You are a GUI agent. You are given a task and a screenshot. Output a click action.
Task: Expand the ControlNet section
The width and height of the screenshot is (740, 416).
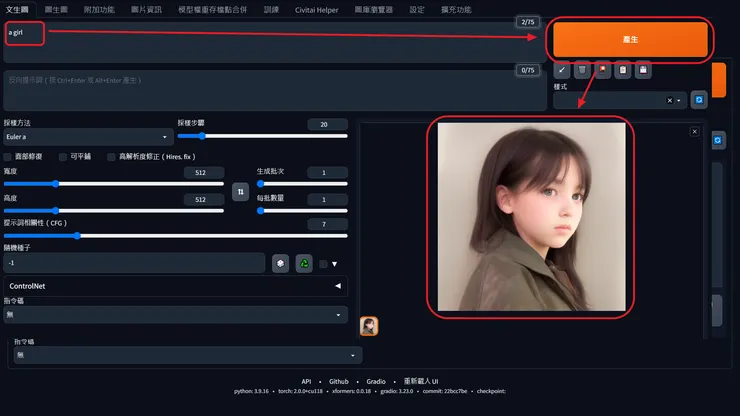[176, 286]
